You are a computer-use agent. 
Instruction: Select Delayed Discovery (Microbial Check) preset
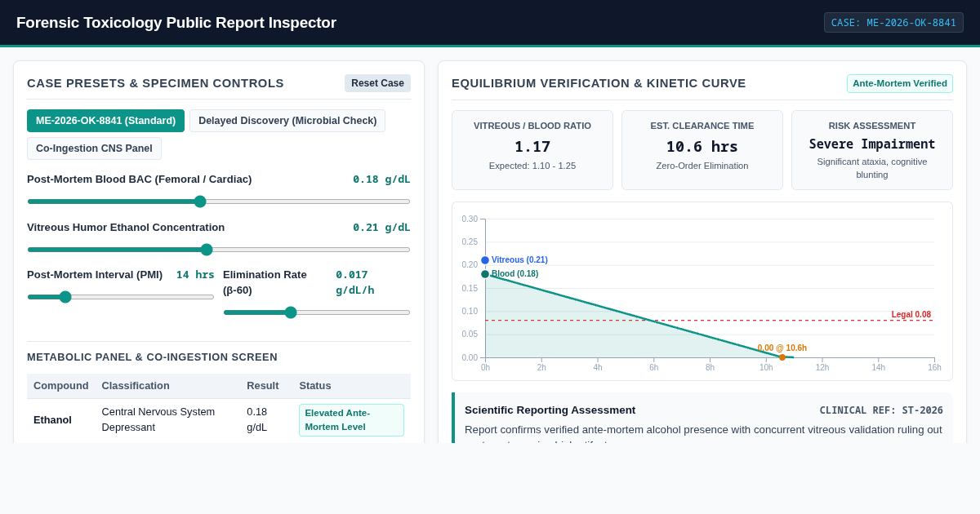click(287, 121)
